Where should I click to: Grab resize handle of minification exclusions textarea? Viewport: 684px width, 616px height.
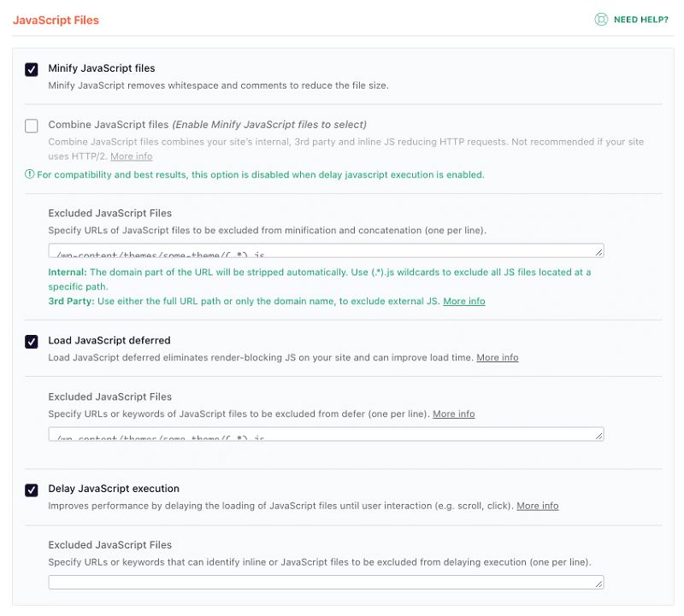click(x=599, y=252)
